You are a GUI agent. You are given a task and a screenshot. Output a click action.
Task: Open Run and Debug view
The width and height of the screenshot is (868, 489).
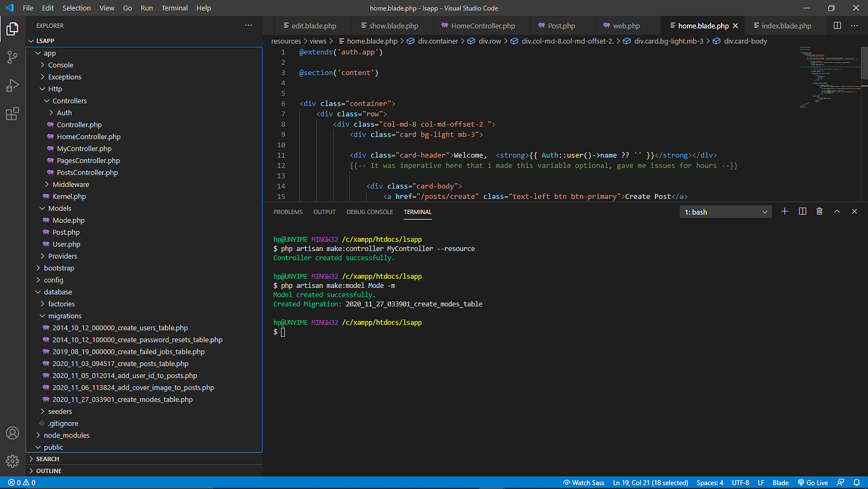[x=12, y=86]
